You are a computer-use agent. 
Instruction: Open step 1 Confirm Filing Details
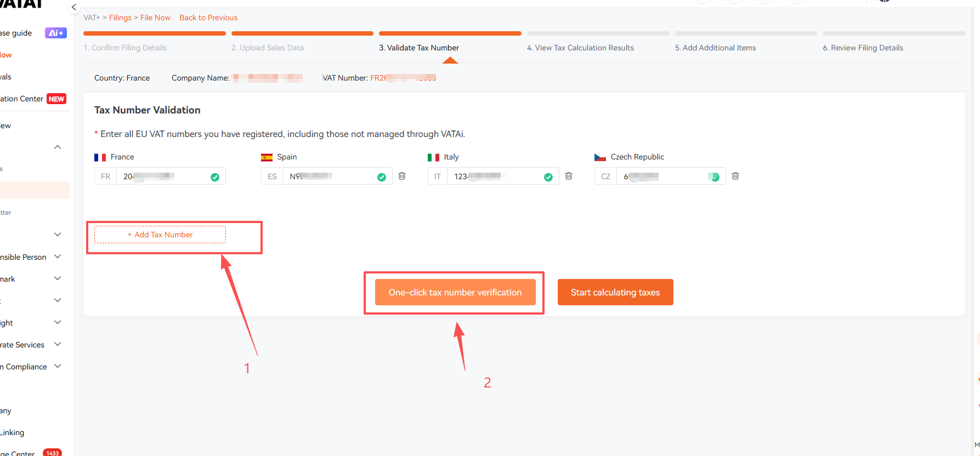coord(125,48)
